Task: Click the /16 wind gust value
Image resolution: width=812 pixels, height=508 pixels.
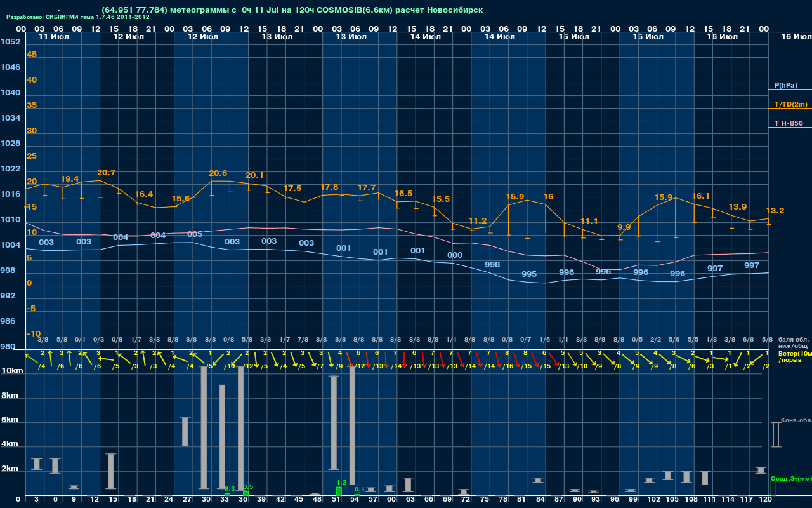Action: click(508, 366)
